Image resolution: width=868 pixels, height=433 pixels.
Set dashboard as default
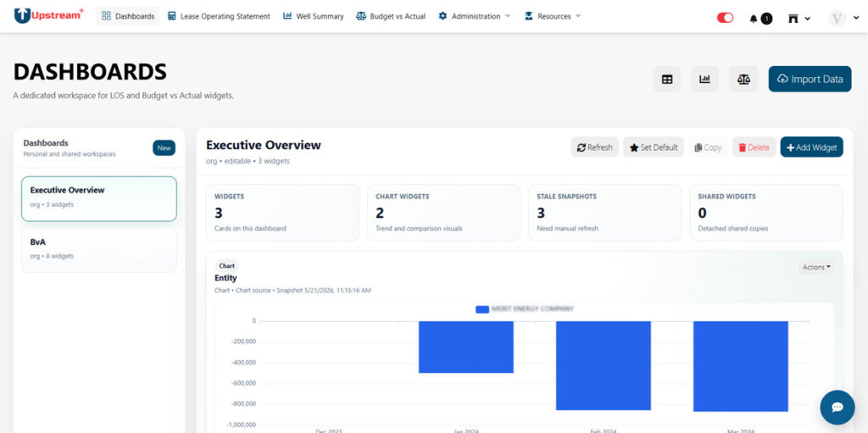pyautogui.click(x=654, y=147)
